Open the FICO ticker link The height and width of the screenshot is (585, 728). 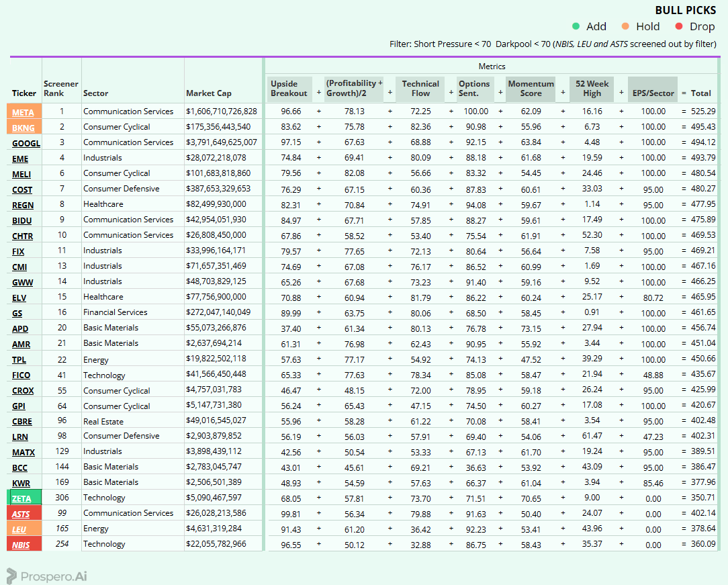click(21, 375)
